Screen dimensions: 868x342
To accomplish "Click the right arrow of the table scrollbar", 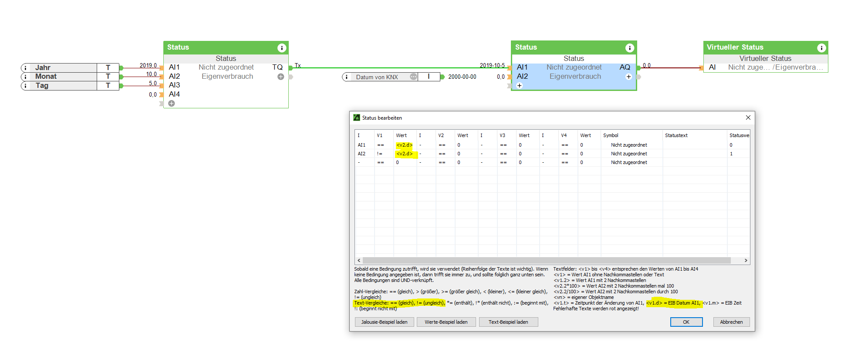I will click(746, 260).
